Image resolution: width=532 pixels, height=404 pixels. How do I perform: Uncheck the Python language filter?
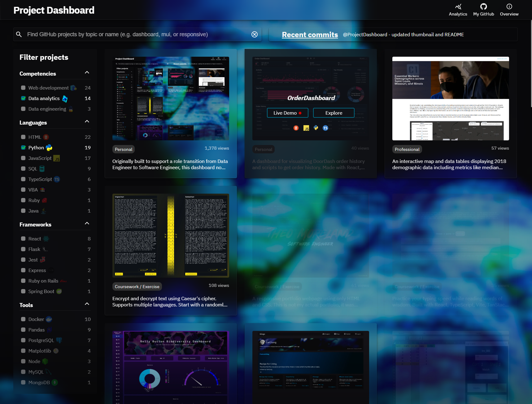[x=23, y=147]
